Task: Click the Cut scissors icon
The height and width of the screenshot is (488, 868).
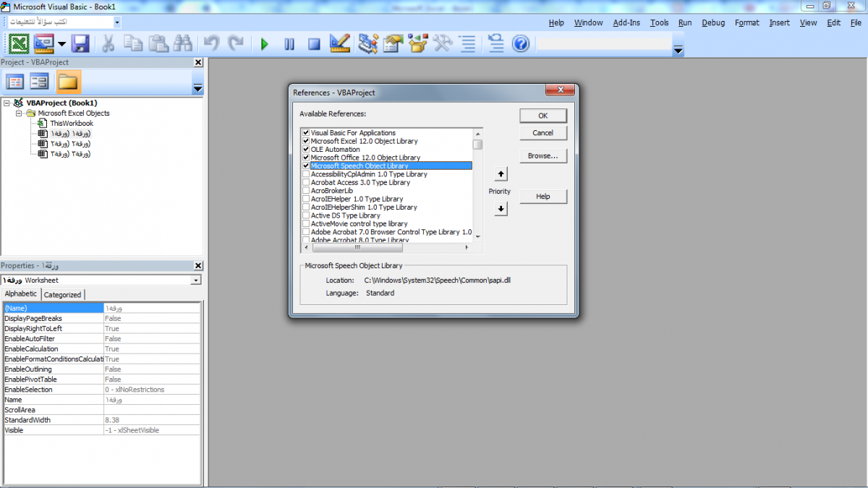Action: [x=109, y=44]
